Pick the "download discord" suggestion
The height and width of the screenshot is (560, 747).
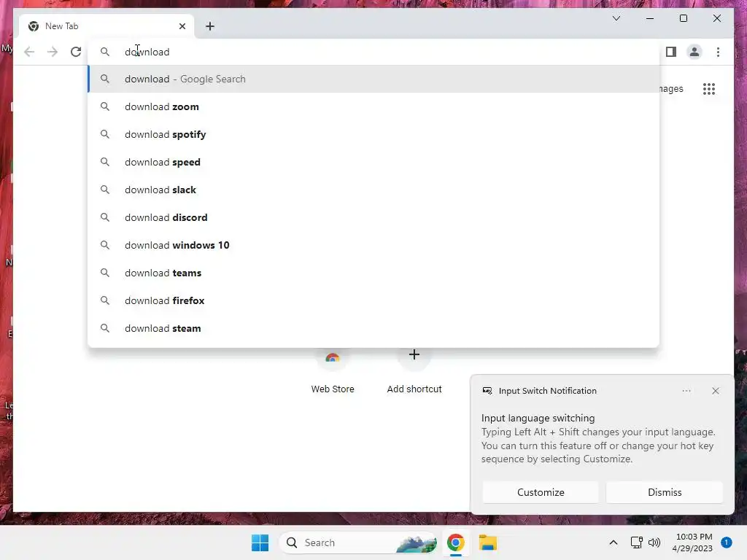pyautogui.click(x=374, y=217)
